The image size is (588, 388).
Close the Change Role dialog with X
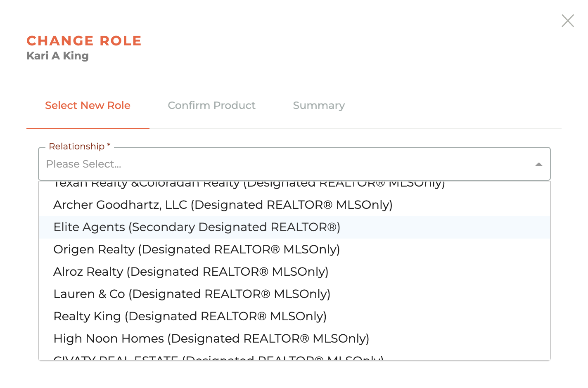click(x=568, y=21)
